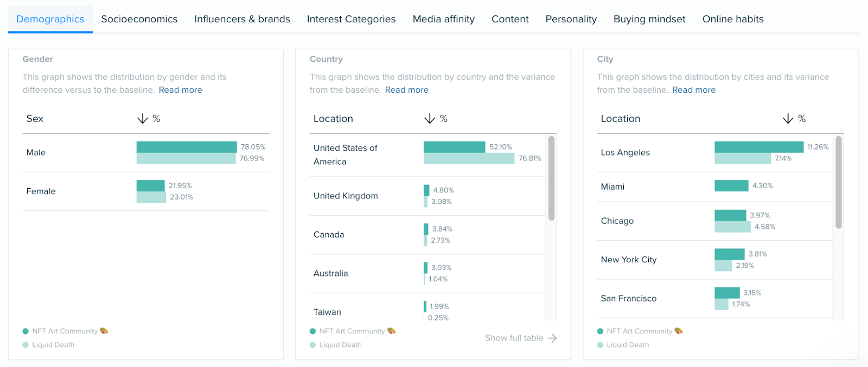Click the Los Angeles NFT Art Community bar
The image size is (868, 367).
click(x=758, y=147)
